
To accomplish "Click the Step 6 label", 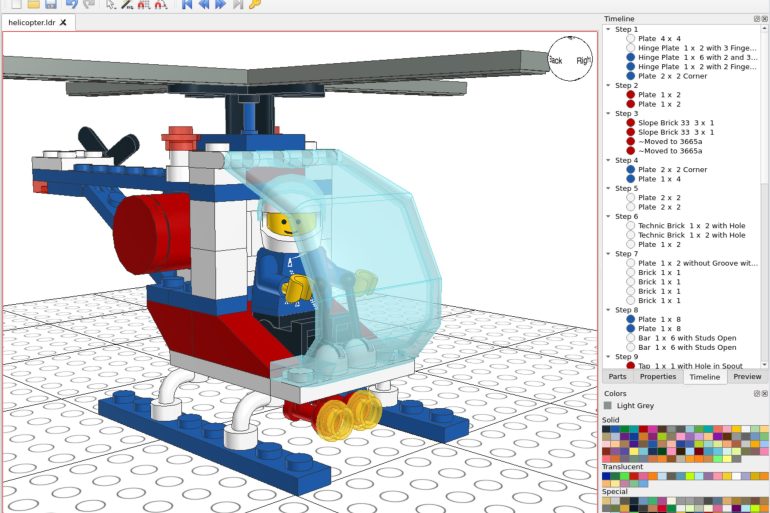I will [x=627, y=216].
